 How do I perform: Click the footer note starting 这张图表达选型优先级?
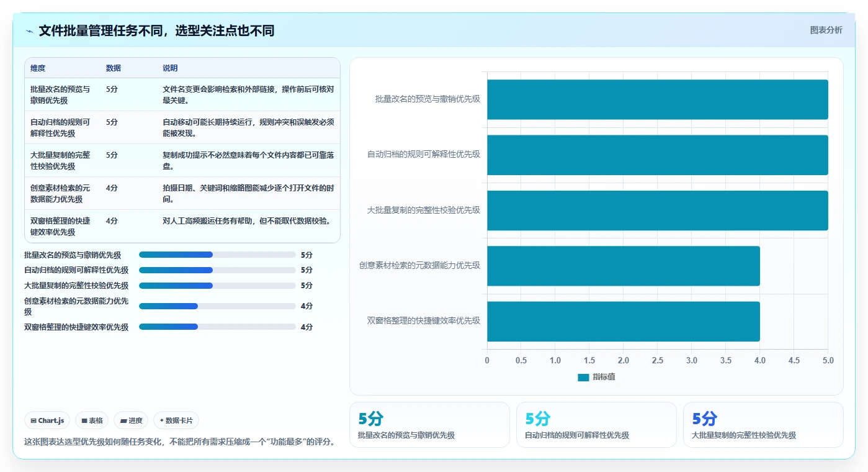pyautogui.click(x=181, y=442)
